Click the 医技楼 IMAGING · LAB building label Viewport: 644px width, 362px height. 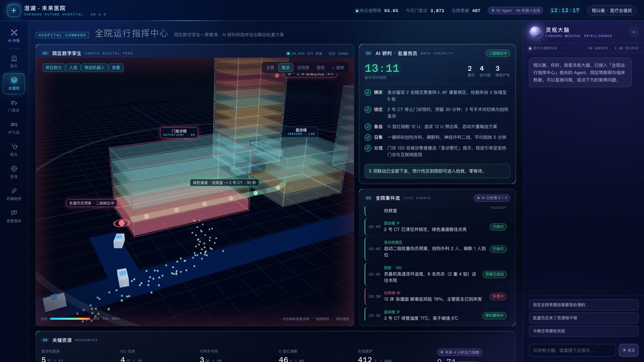click(301, 132)
